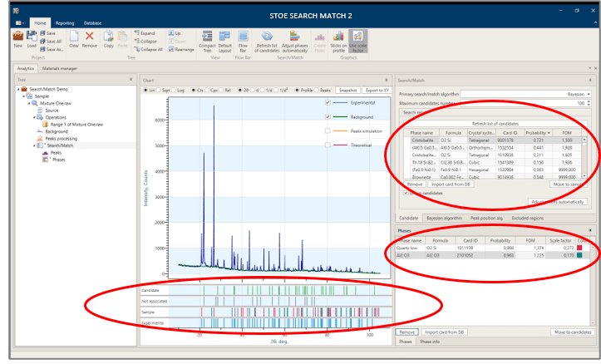This screenshot has width=601, height=364.
Task: Select the Cristobalite 9001578 candidate row
Action: point(493,140)
